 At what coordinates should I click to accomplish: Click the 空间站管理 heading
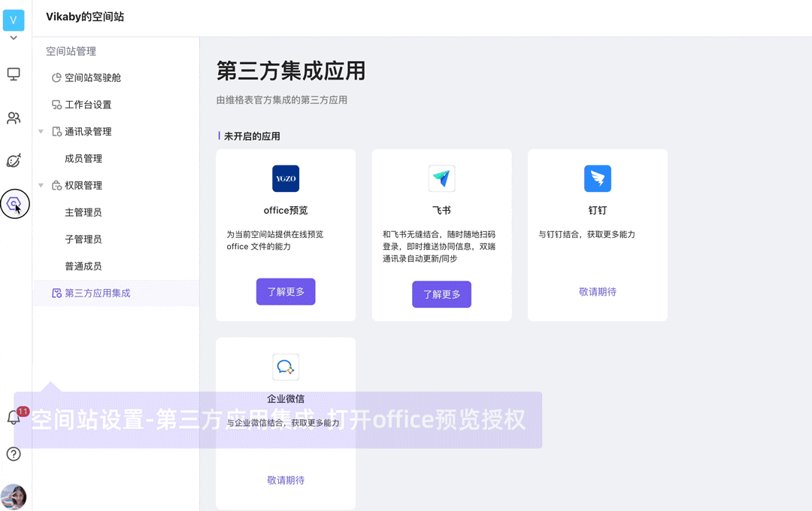(71, 51)
